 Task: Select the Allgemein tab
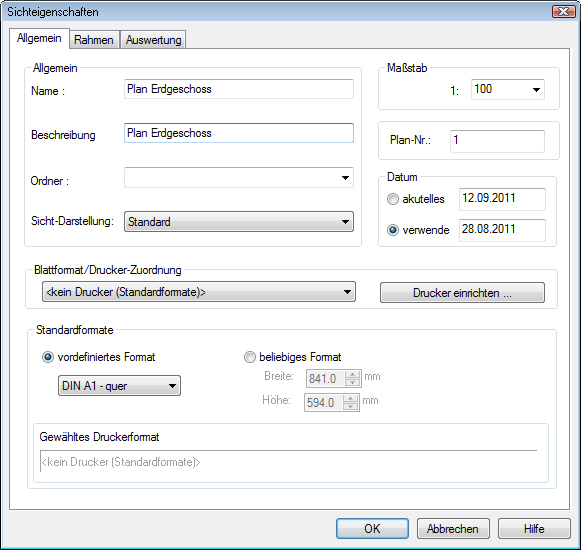tap(39, 38)
